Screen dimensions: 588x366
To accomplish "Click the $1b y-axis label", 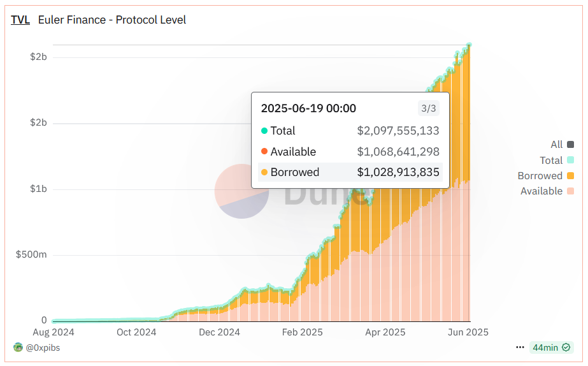I will 38,189.
